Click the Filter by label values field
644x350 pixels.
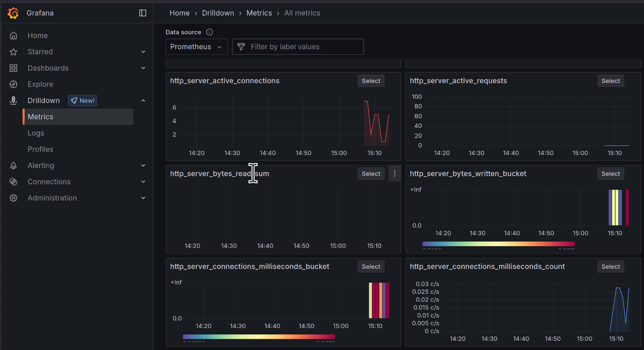[x=298, y=47]
